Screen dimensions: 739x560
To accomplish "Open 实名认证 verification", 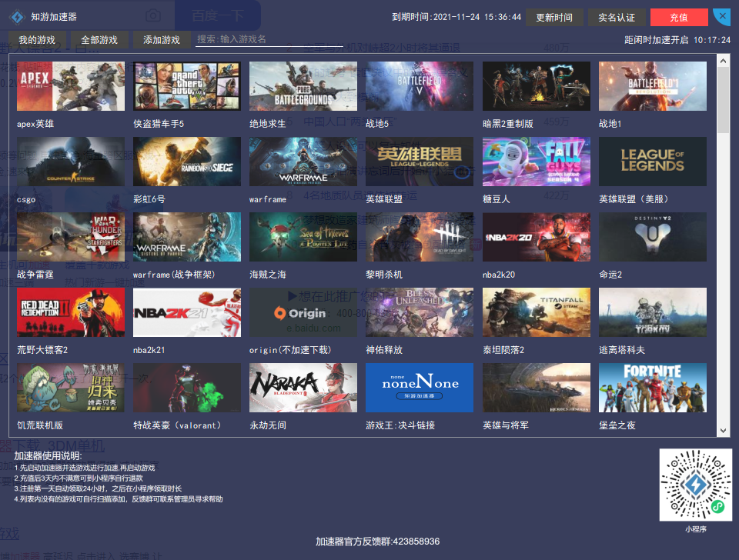I will pyautogui.click(x=617, y=18).
